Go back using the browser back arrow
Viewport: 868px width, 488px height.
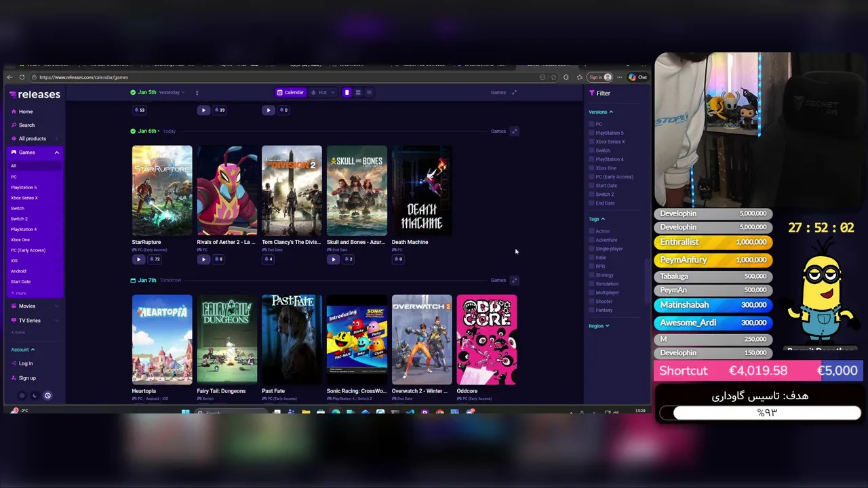click(11, 77)
